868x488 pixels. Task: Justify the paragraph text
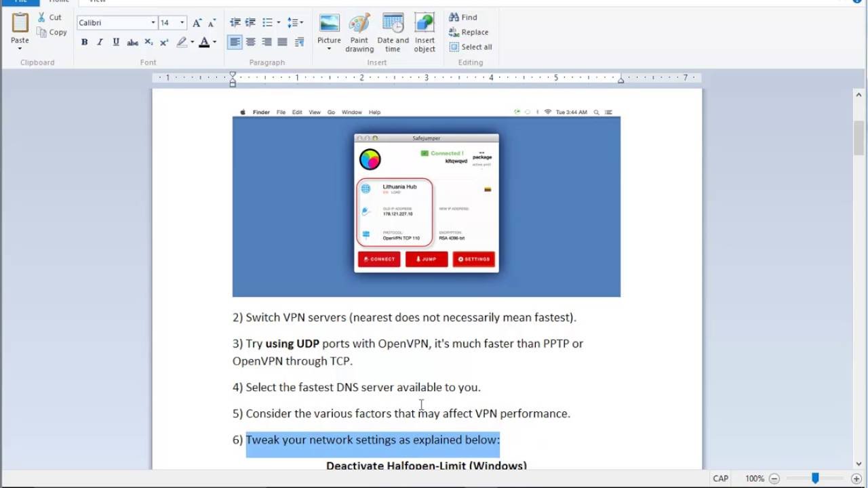pyautogui.click(x=282, y=42)
